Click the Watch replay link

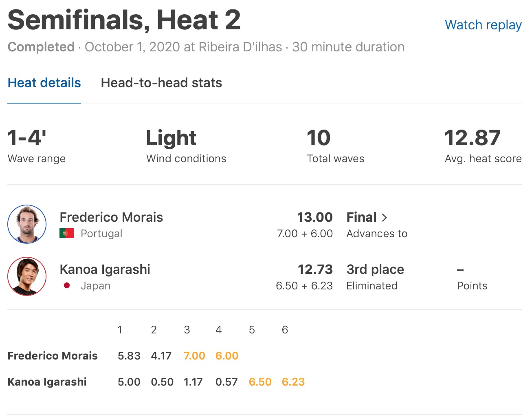483,25
